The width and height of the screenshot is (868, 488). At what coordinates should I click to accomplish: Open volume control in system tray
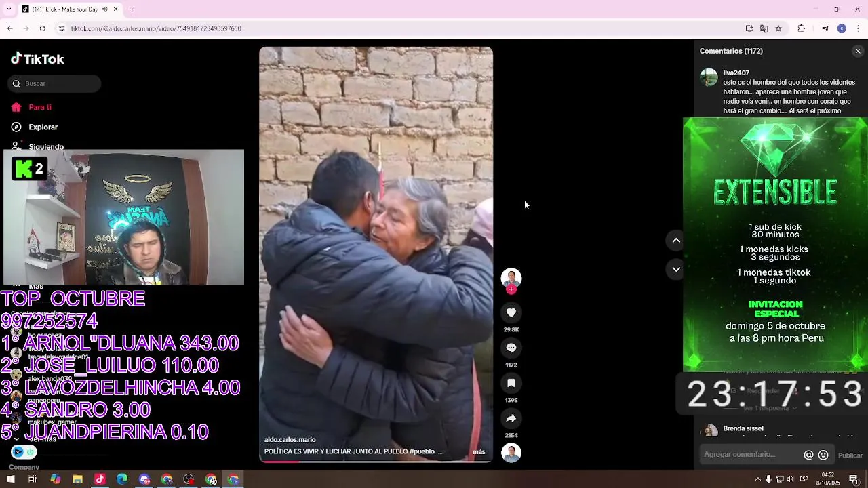[x=790, y=479]
